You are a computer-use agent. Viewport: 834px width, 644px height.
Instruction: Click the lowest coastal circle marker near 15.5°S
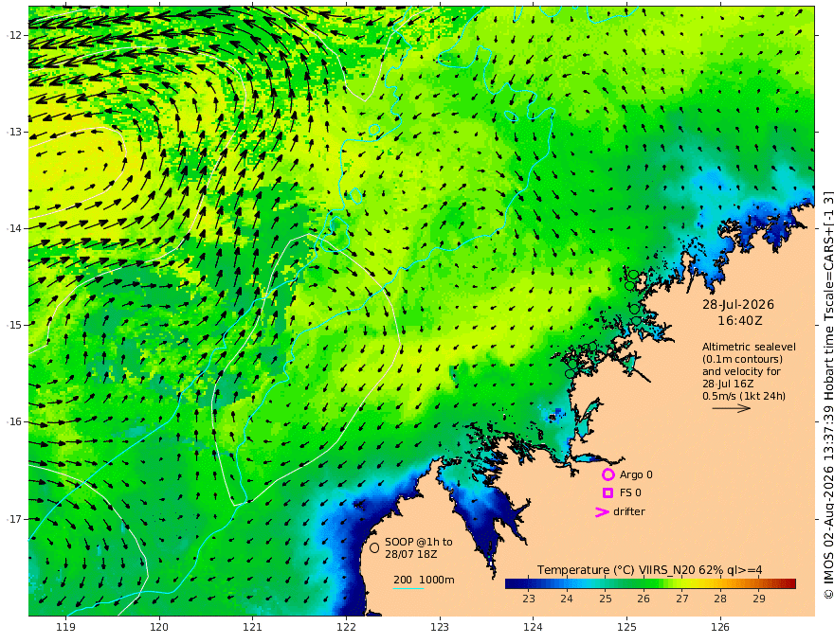tap(571, 373)
